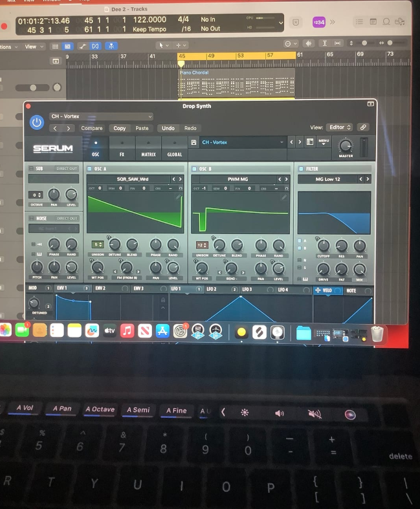Open Serum's CH - Vortex preset name dropdown
Screen dimensions: 420x509
tap(242, 142)
